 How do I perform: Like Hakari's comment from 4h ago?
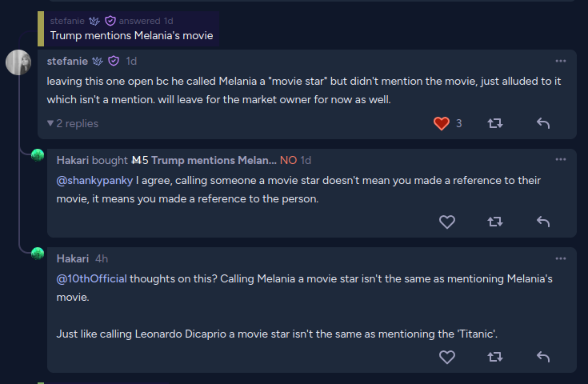click(447, 357)
